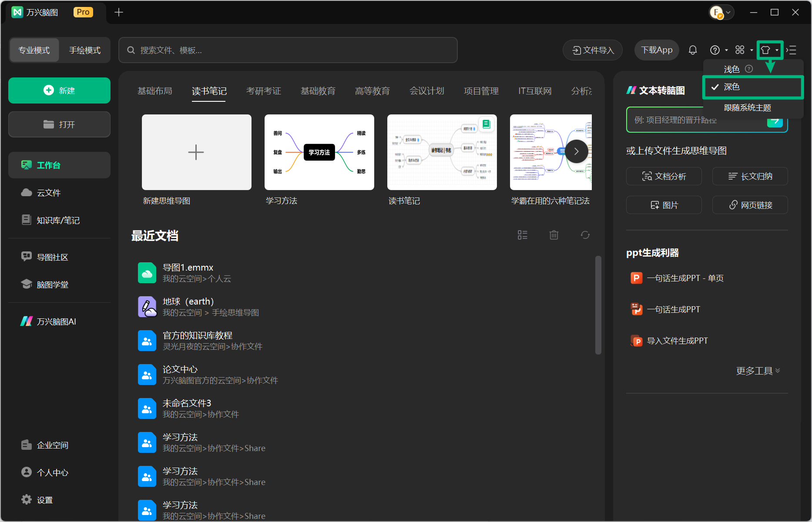Click 导入文件生成PPT tool
Image resolution: width=812 pixels, height=522 pixels.
pyautogui.click(x=669, y=341)
